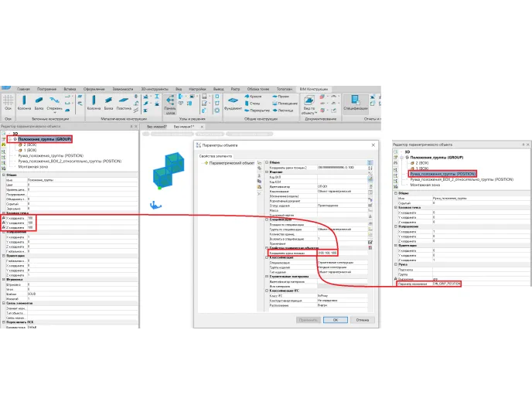Image resolution: width=532 pixels, height=415 pixels.
Task: Collapse Спецификация section in dialog
Action: tap(267, 219)
